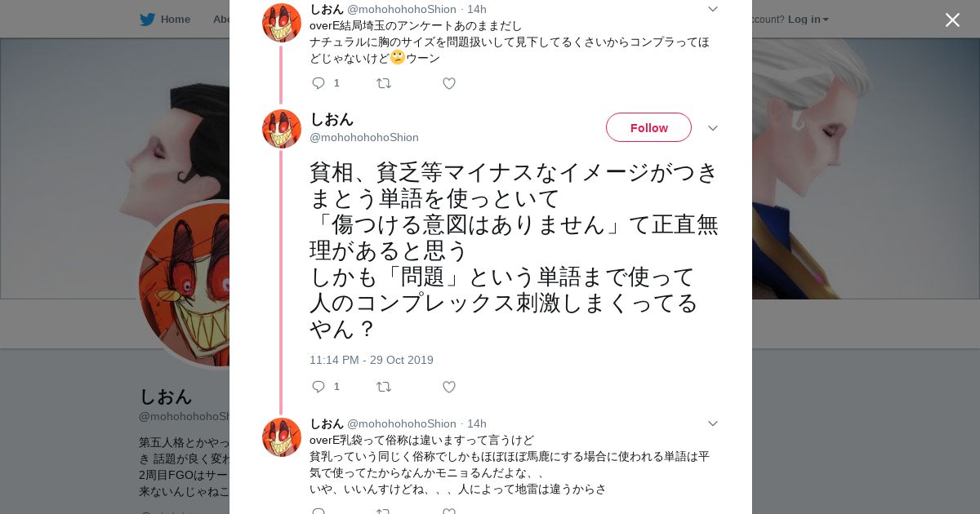Reply to the main 11:14 PM tweet
Screen dimensions: 980x514
[318, 387]
